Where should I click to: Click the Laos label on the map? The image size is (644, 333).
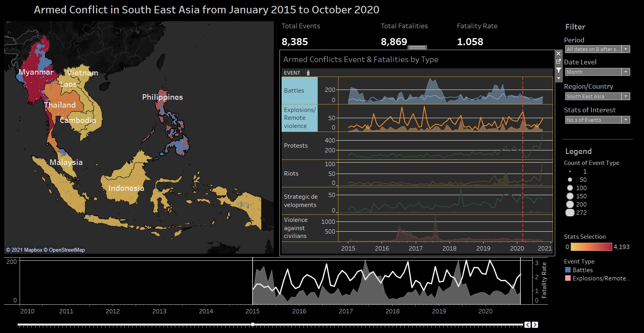[69, 84]
